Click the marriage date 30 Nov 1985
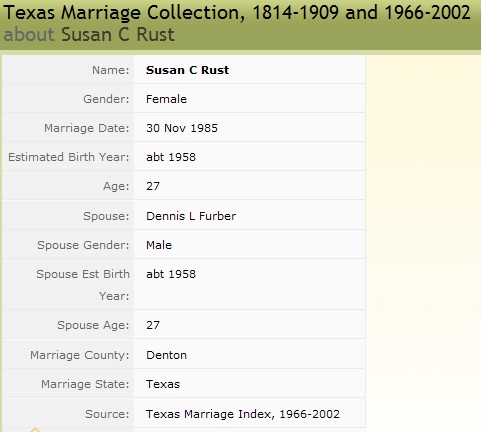This screenshot has width=482, height=432. point(182,128)
